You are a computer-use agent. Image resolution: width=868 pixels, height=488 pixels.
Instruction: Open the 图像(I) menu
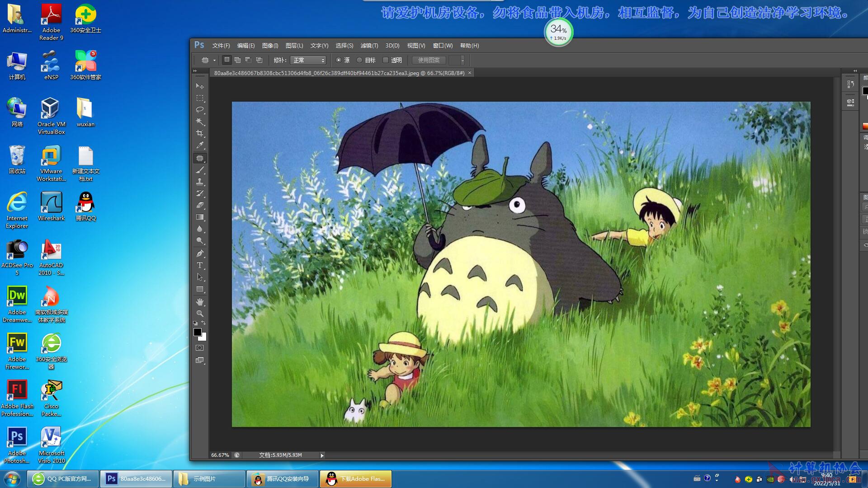point(270,46)
